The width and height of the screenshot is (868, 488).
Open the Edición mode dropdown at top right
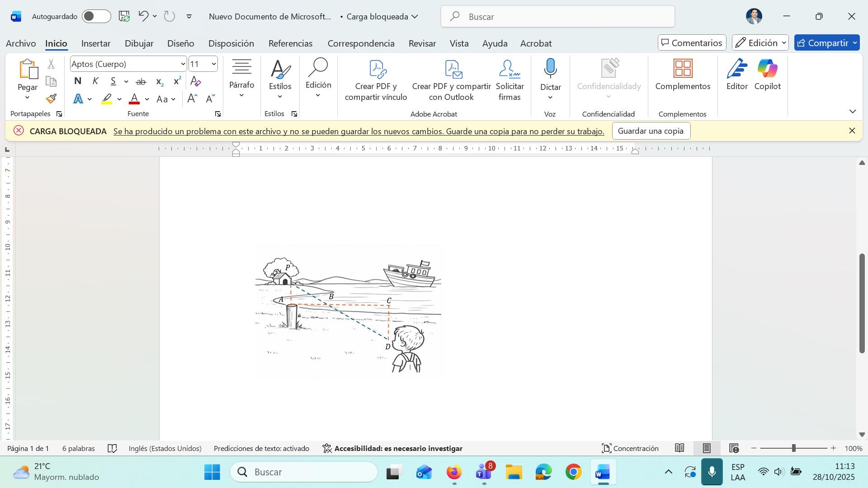tap(760, 43)
